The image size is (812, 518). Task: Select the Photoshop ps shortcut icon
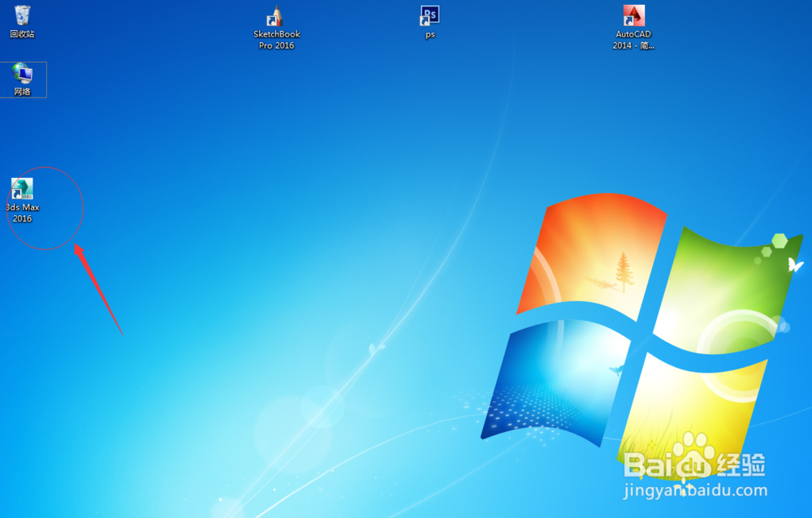[x=430, y=15]
